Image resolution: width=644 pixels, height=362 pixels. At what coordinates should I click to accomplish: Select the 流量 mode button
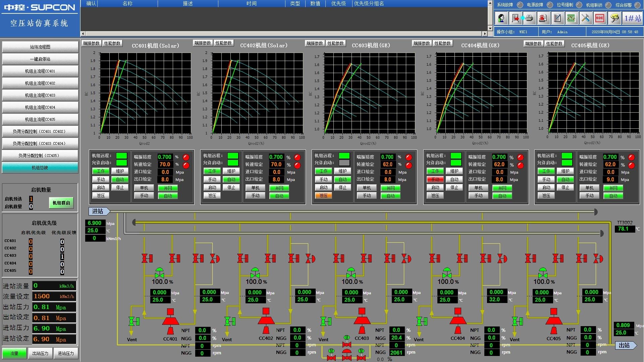point(14,353)
